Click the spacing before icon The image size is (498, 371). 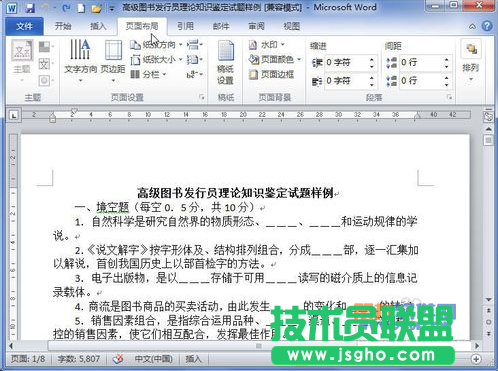(392, 63)
